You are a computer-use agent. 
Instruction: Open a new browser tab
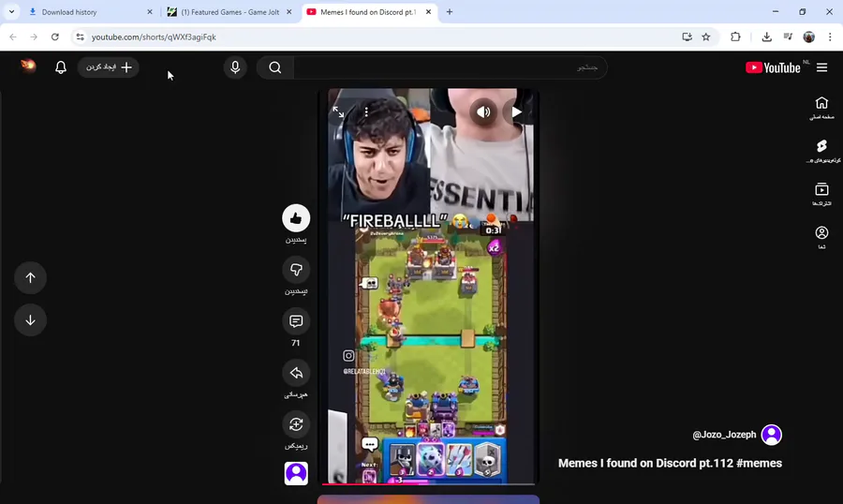[450, 12]
